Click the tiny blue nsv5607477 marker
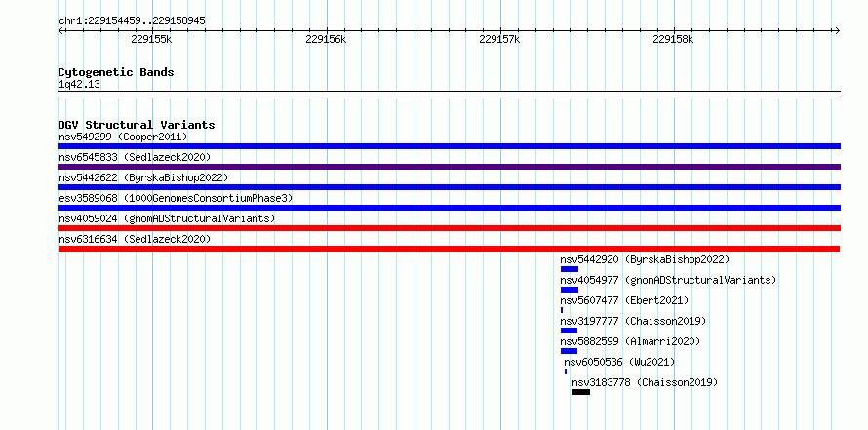The image size is (868, 430). [x=562, y=310]
